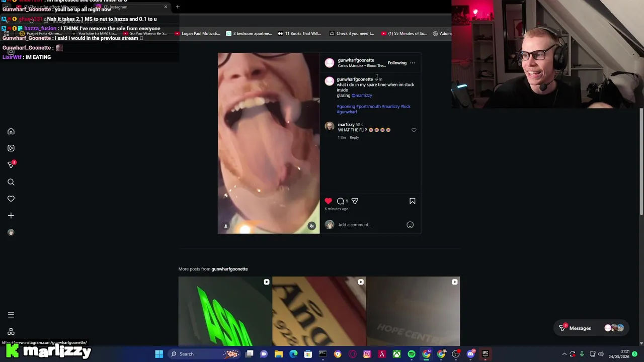Show tagged people icon on the video
The width and height of the screenshot is (644, 362).
pos(226,226)
